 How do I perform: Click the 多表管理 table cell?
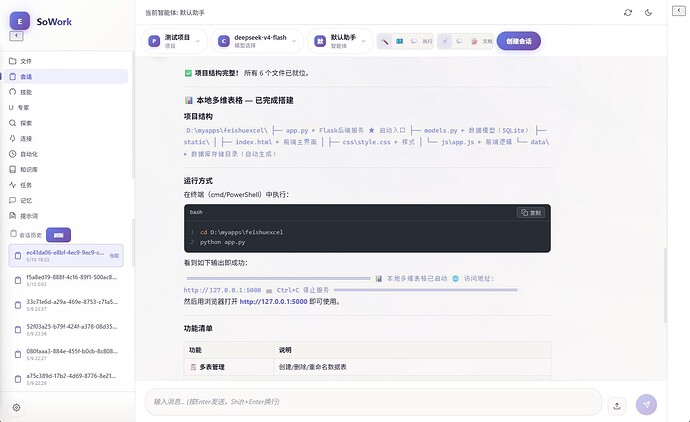(229, 367)
